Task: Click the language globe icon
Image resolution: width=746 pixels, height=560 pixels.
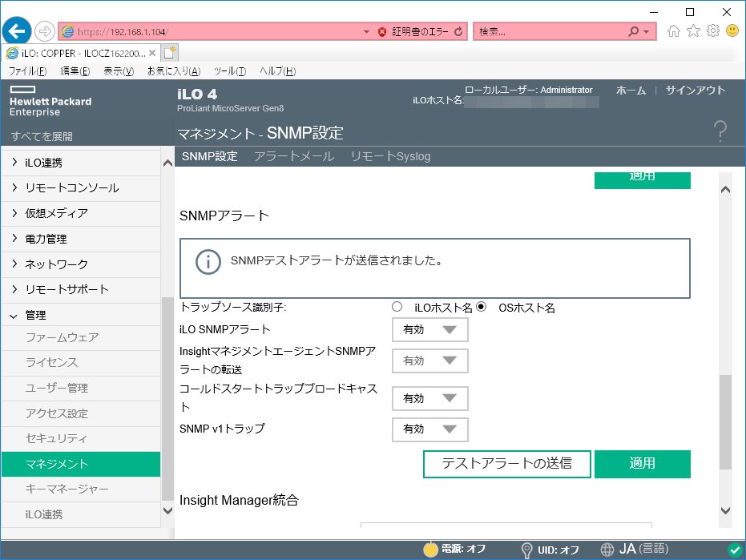Action: pyautogui.click(x=607, y=550)
